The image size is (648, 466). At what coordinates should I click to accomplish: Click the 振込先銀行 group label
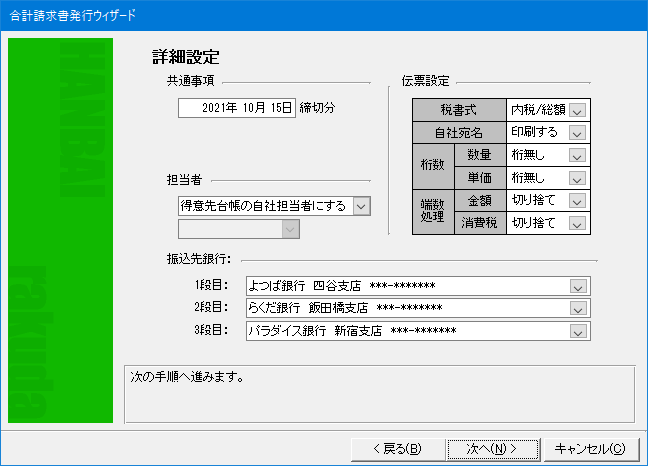pyautogui.click(x=199, y=259)
